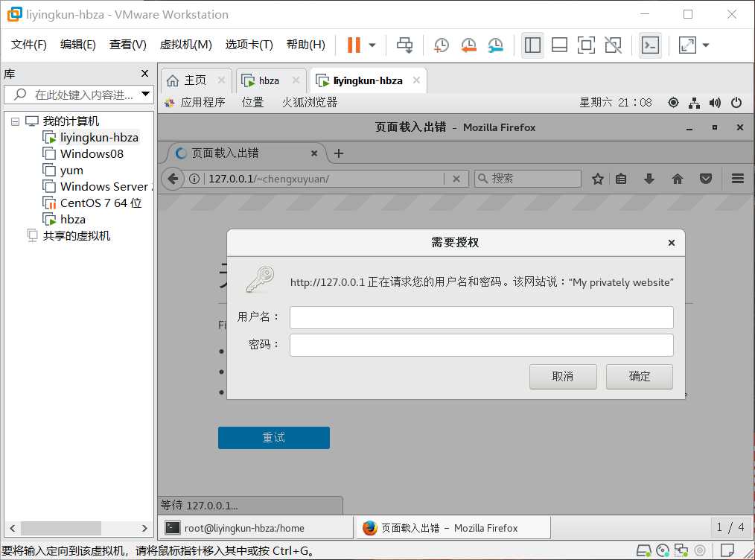This screenshot has height=560, width=755.
Task: Toggle the console view toolbar icon
Action: 650,45
